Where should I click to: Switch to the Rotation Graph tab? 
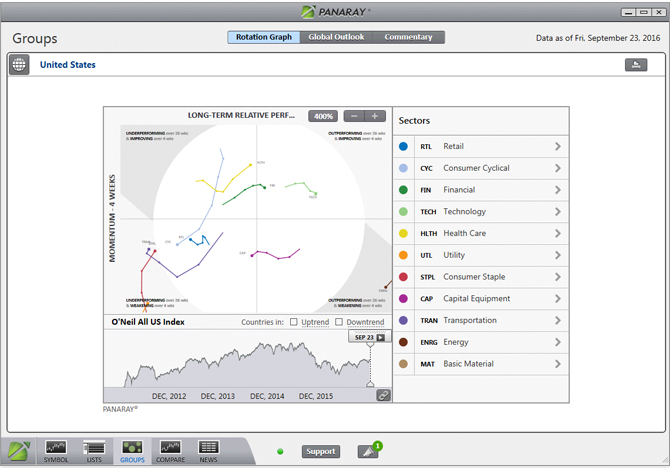264,37
